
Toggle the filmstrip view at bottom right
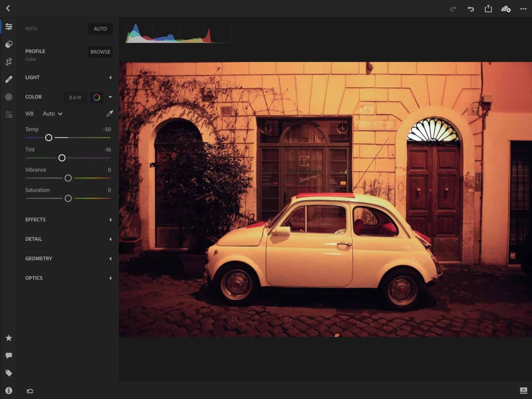click(523, 390)
